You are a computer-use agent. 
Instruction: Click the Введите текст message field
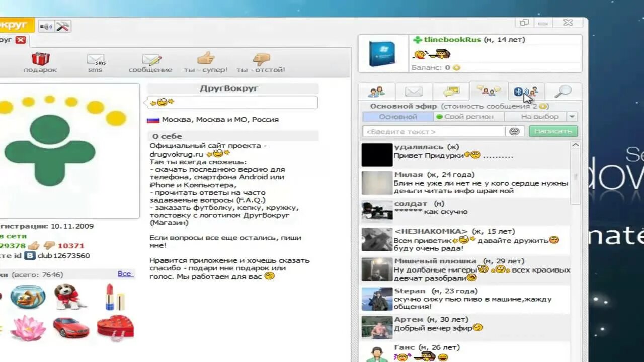click(434, 131)
